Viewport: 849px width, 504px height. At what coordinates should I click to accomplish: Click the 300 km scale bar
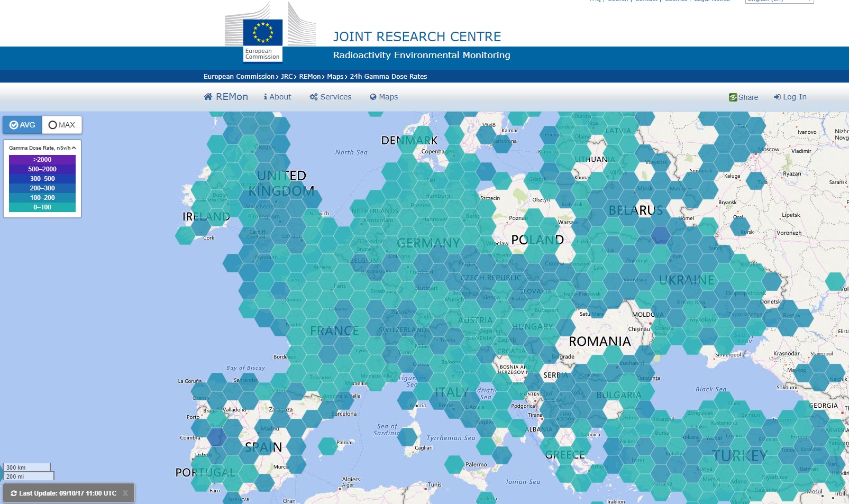pos(27,468)
